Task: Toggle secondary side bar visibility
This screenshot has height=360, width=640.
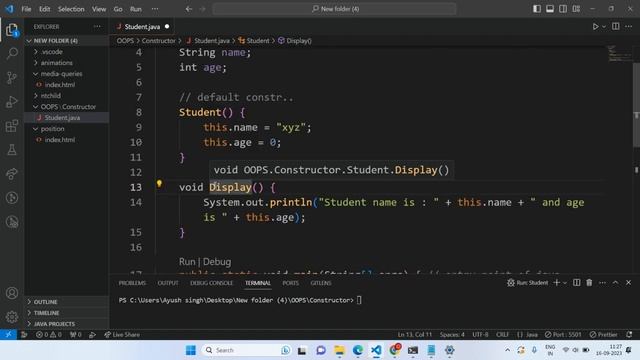Action: click(x=563, y=9)
